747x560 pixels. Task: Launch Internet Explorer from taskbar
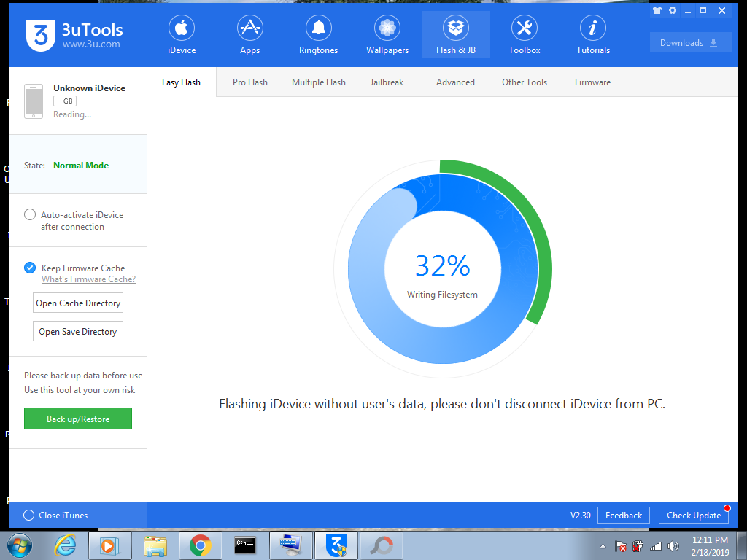(x=65, y=545)
